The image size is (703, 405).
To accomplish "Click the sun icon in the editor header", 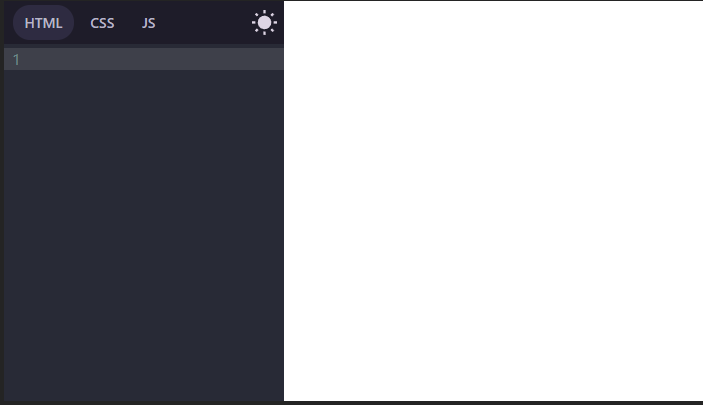I will tap(264, 22).
